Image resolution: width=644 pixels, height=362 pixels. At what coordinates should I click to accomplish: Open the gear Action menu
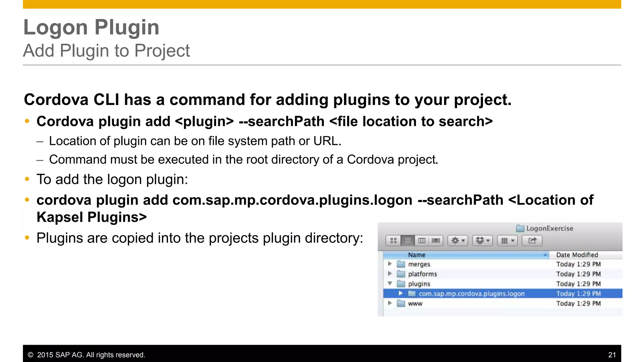tap(458, 241)
